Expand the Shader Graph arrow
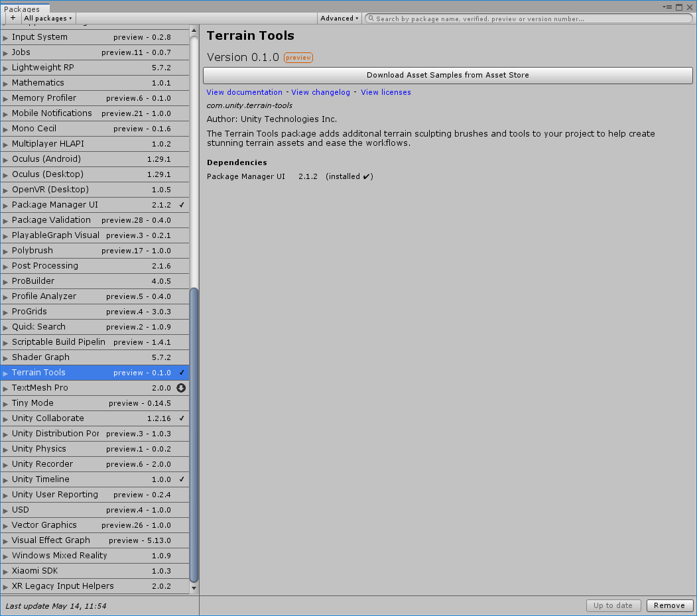 point(5,358)
